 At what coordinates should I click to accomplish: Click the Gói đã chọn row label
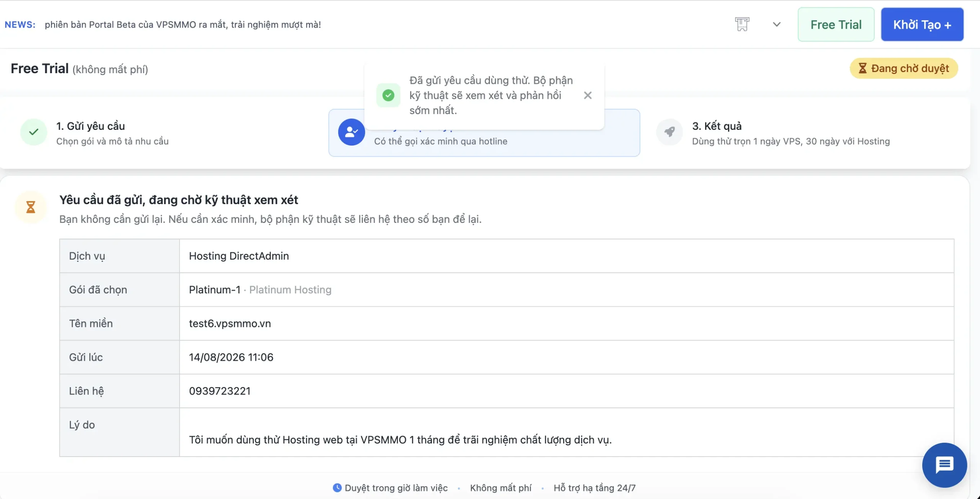[98, 290]
